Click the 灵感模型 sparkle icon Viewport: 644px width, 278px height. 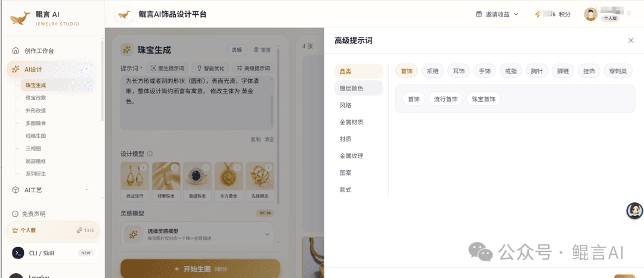pos(134,234)
